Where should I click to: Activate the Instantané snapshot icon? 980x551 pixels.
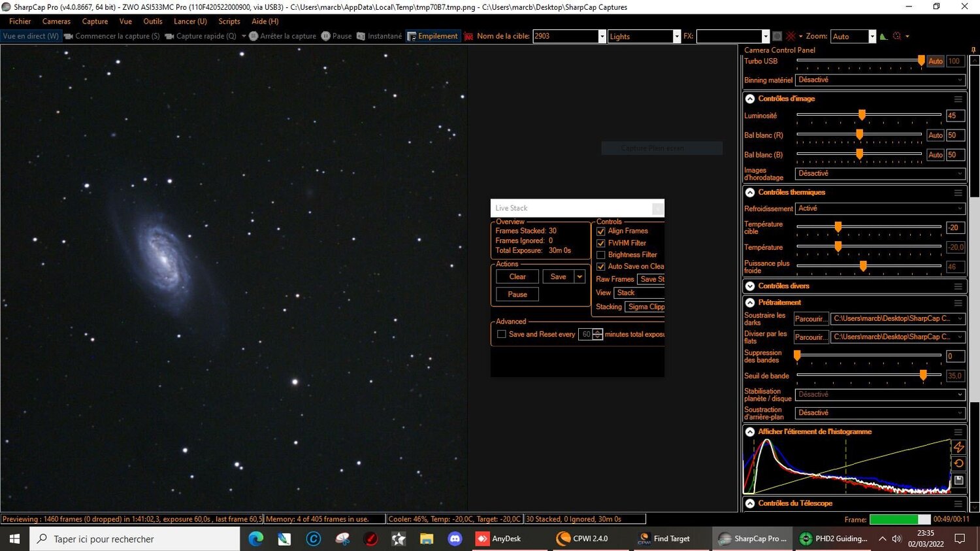pyautogui.click(x=361, y=36)
